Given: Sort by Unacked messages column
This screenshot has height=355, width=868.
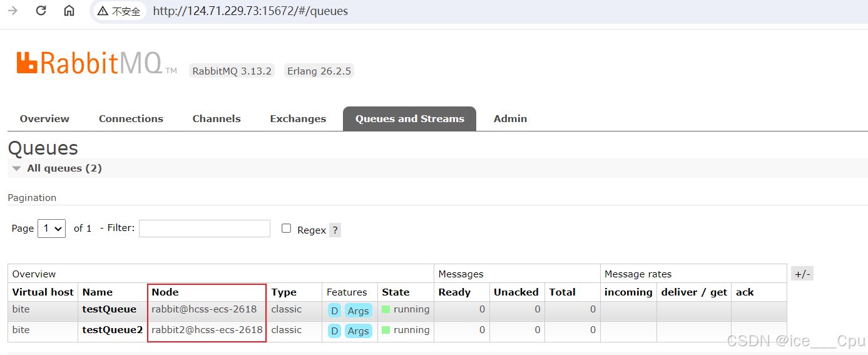Looking at the screenshot, I should 516,292.
